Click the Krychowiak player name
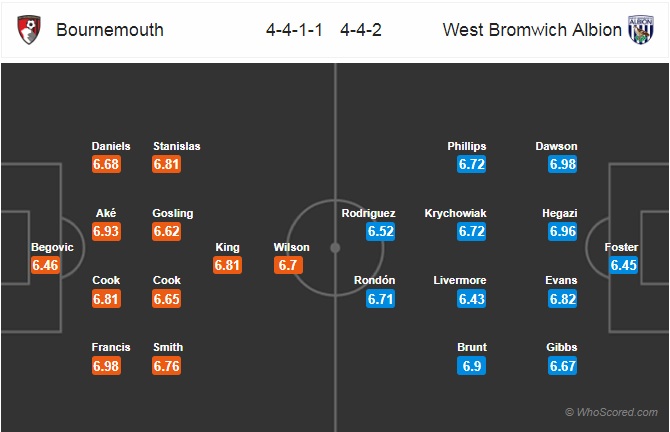 pos(455,213)
